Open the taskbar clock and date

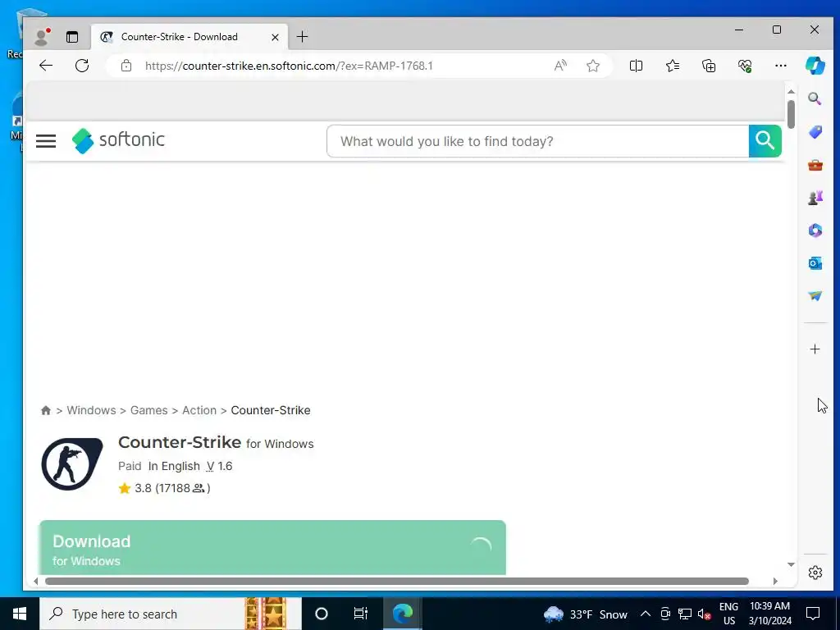(x=769, y=614)
